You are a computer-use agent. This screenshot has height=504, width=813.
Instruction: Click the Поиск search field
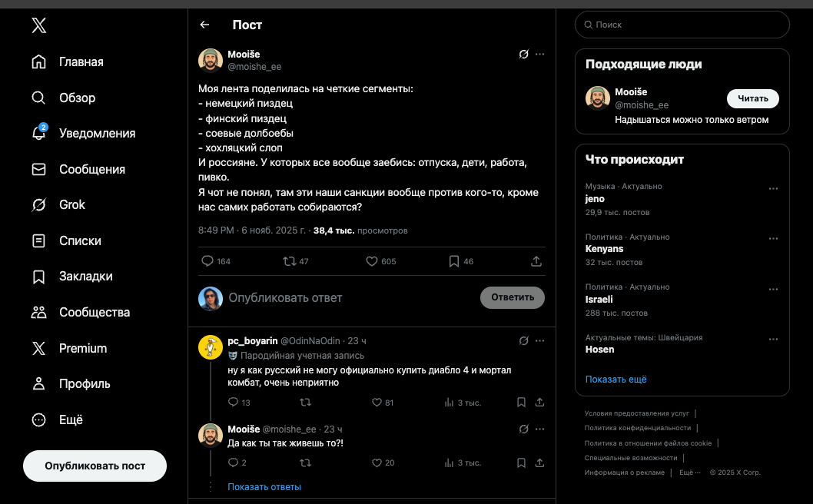click(682, 25)
